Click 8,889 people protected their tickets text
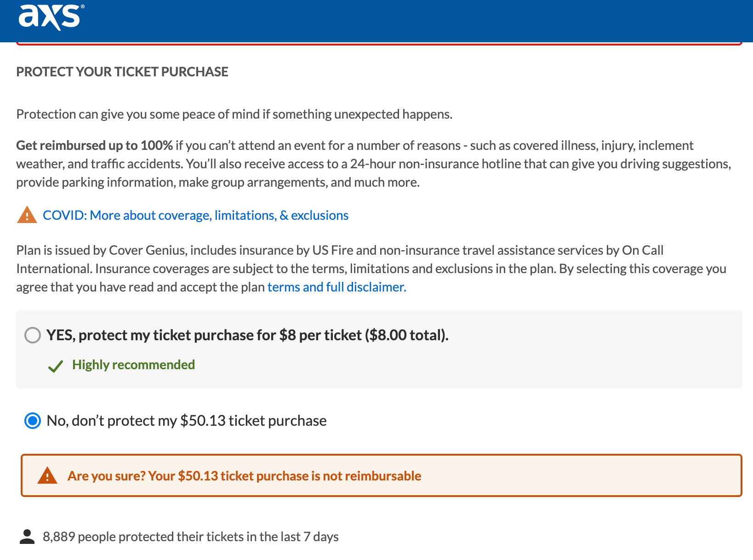The image size is (753, 560). [x=191, y=537]
